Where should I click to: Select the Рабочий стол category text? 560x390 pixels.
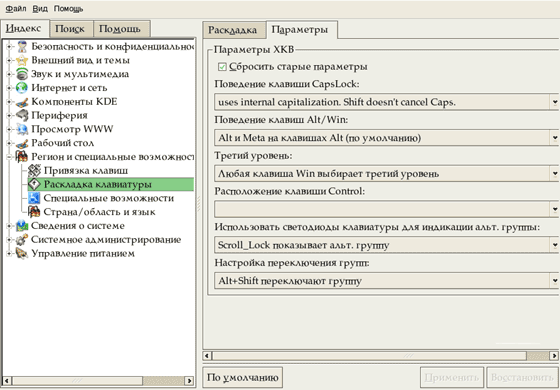point(63,143)
